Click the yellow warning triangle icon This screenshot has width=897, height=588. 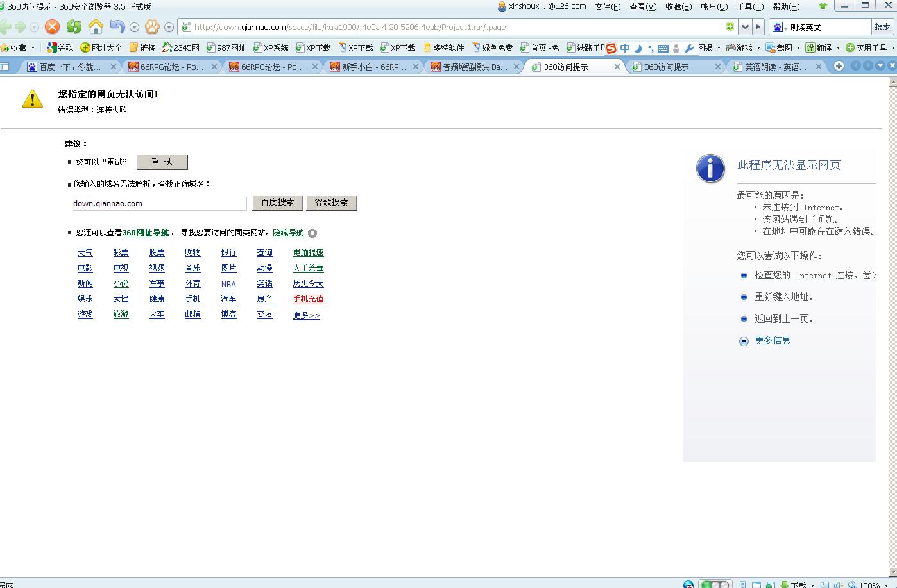(32, 99)
